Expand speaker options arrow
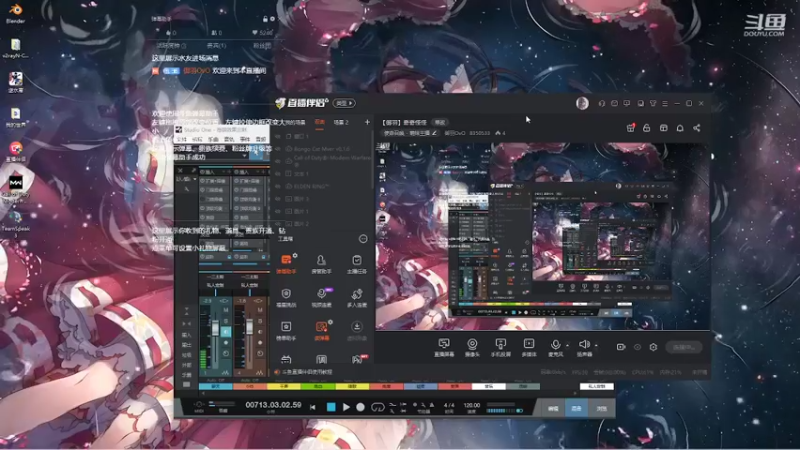The width and height of the screenshot is (800, 450). click(x=596, y=345)
